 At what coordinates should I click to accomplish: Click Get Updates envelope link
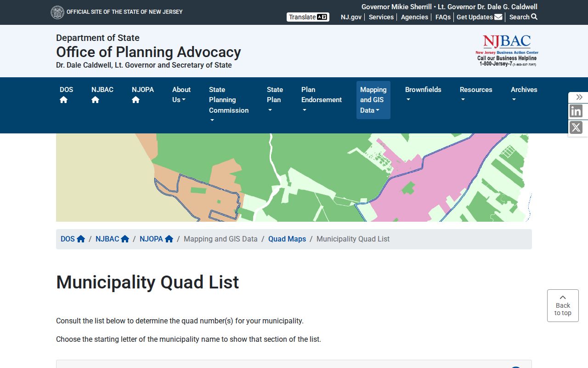click(479, 17)
